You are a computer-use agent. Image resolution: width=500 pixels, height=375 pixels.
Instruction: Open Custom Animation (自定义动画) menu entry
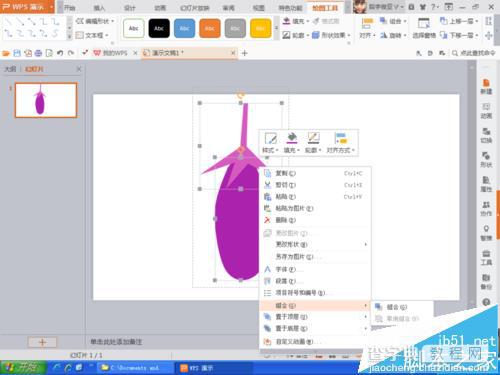[x=315, y=341]
